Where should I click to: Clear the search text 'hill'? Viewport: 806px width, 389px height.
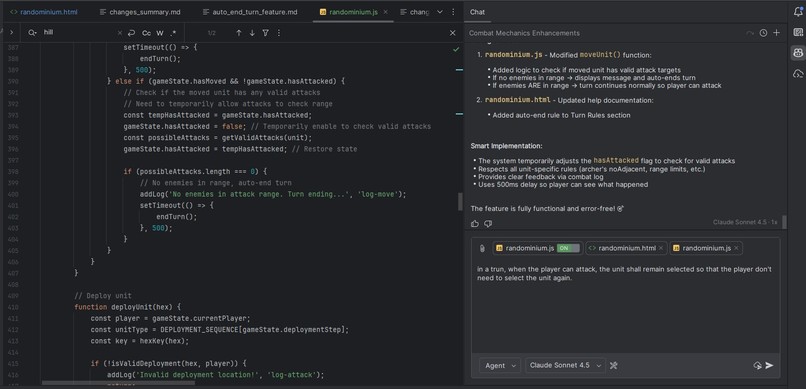120,33
